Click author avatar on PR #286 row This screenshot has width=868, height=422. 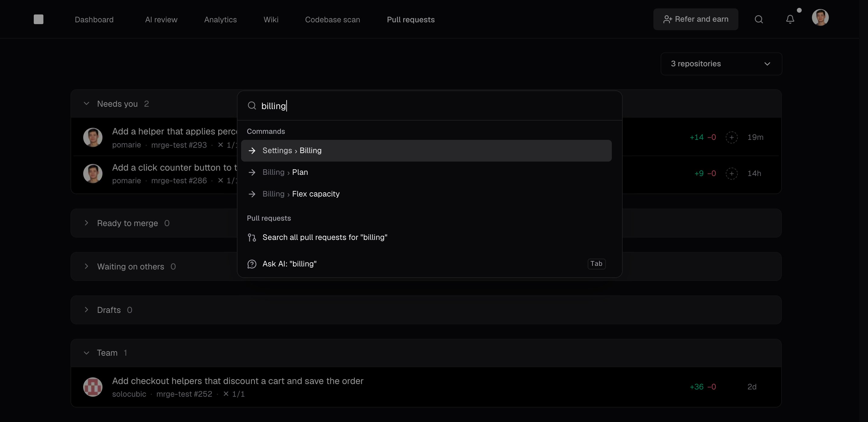(93, 173)
